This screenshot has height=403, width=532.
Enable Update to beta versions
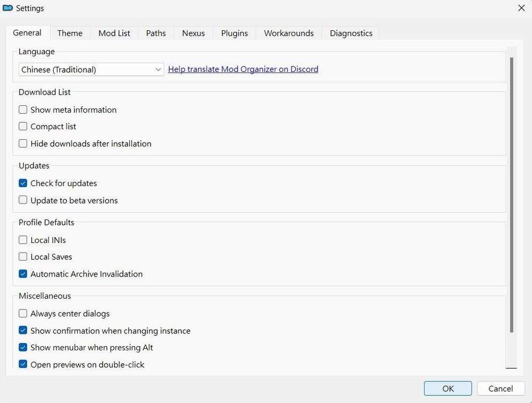pyautogui.click(x=23, y=200)
